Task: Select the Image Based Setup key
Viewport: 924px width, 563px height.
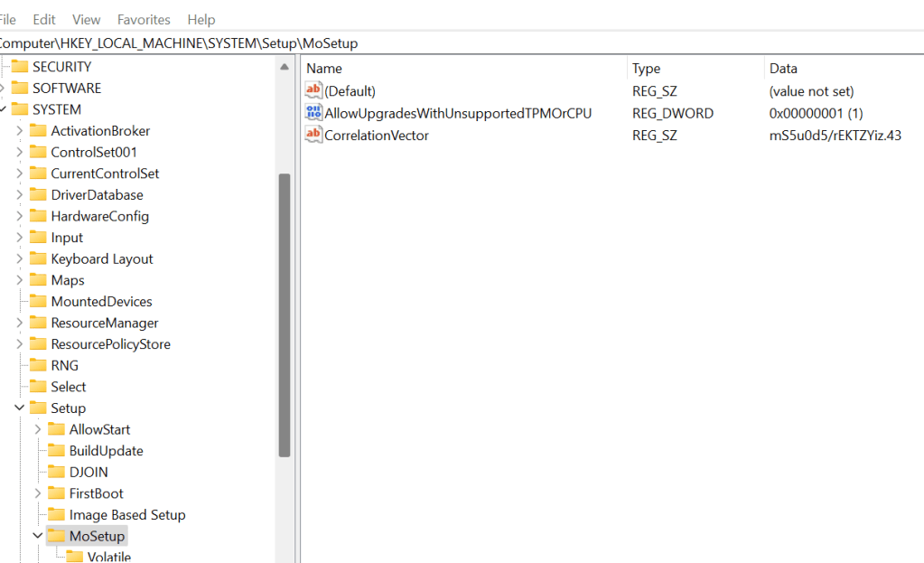Action: [127, 515]
